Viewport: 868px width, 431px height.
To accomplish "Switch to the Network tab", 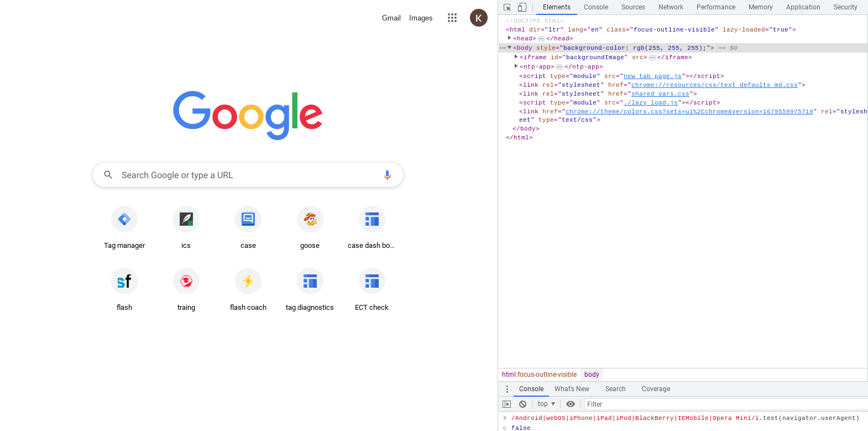I will pos(671,7).
